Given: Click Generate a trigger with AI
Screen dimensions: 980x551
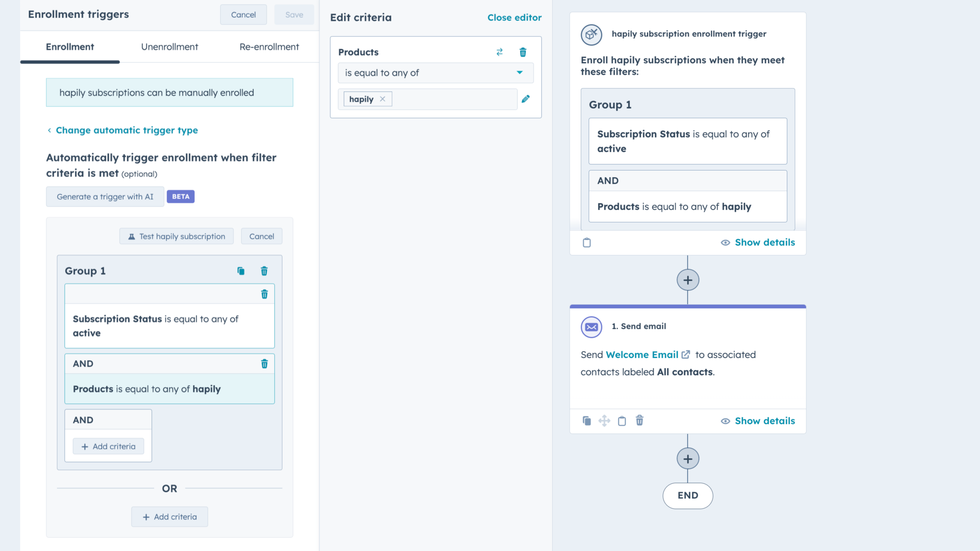Looking at the screenshot, I should coord(105,197).
